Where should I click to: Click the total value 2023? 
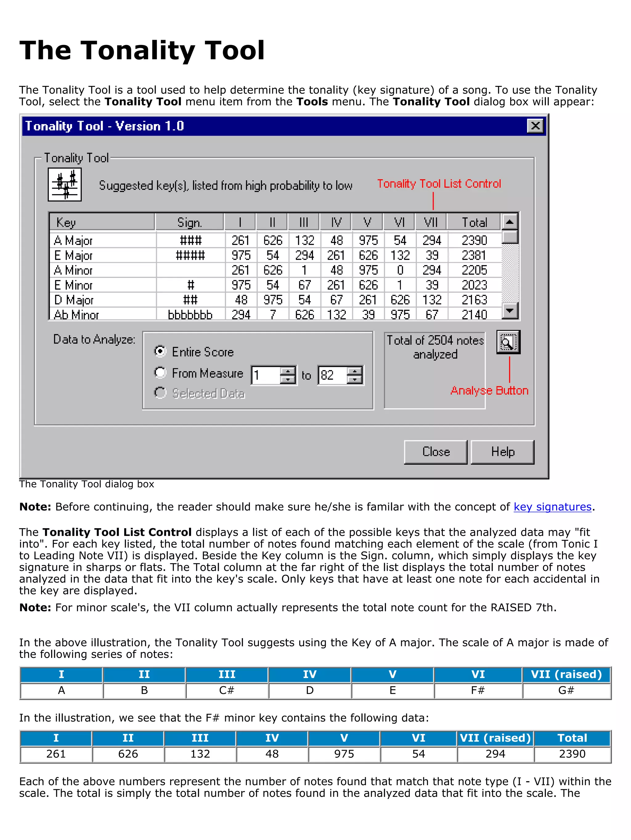pyautogui.click(x=474, y=285)
